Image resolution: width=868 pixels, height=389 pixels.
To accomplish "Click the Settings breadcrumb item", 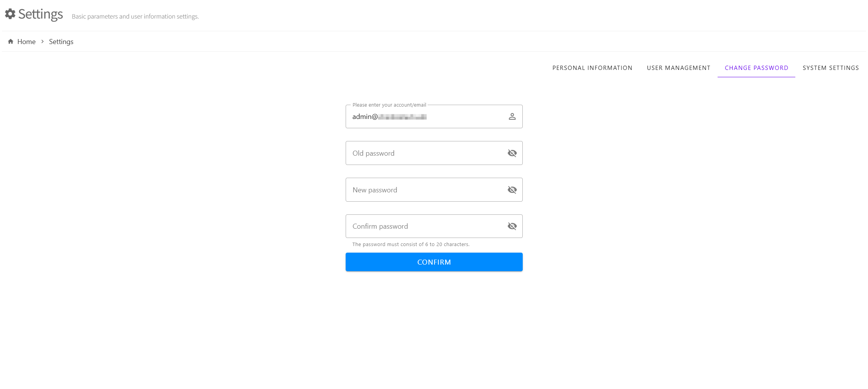I will click(x=61, y=42).
